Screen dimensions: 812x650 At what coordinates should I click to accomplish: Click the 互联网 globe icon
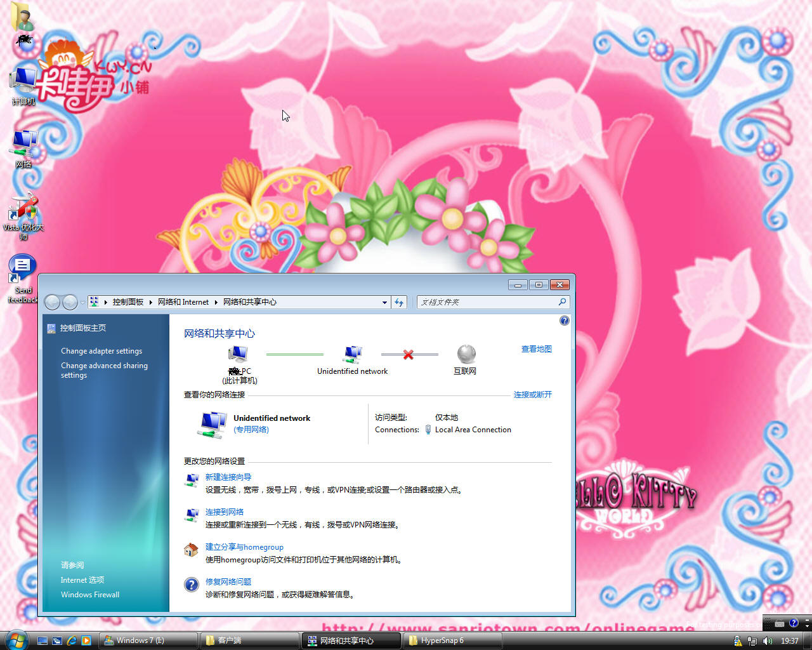point(466,354)
